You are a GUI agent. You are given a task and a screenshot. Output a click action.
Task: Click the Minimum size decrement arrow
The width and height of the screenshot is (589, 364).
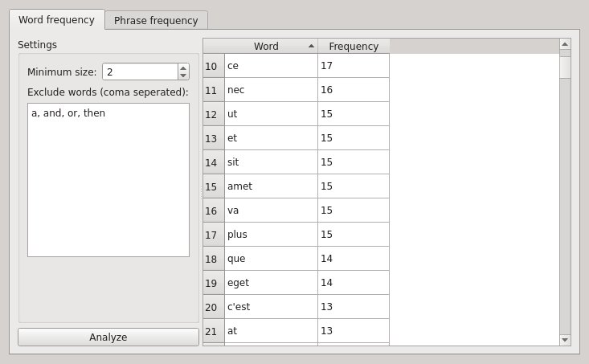pyautogui.click(x=183, y=76)
